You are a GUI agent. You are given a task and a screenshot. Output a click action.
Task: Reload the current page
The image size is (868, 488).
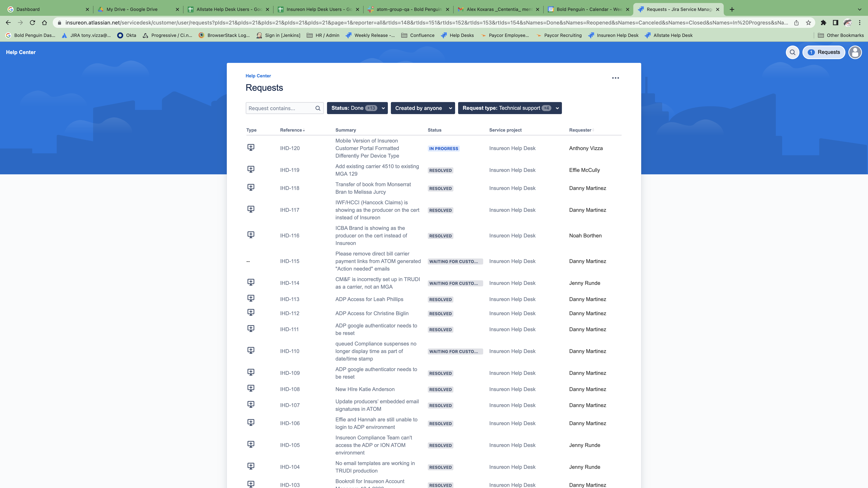coord(32,23)
